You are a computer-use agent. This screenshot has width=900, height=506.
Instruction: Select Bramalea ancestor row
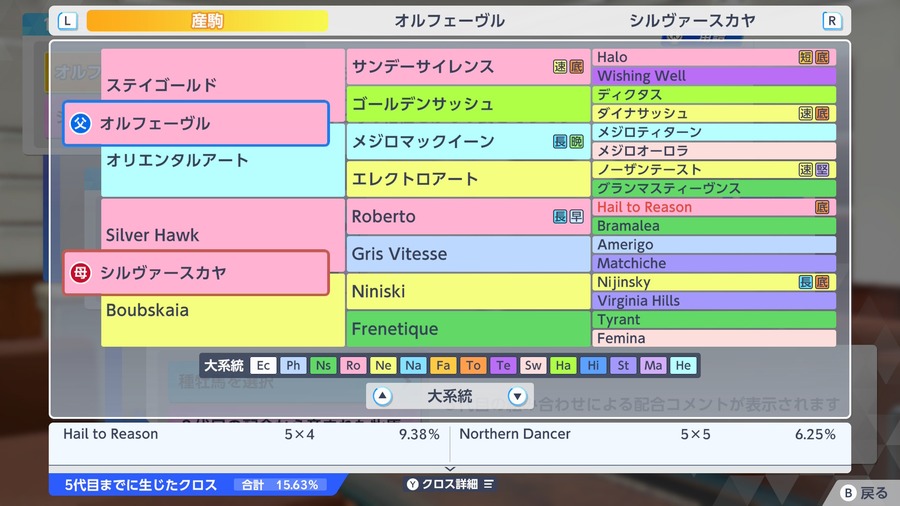pyautogui.click(x=714, y=225)
